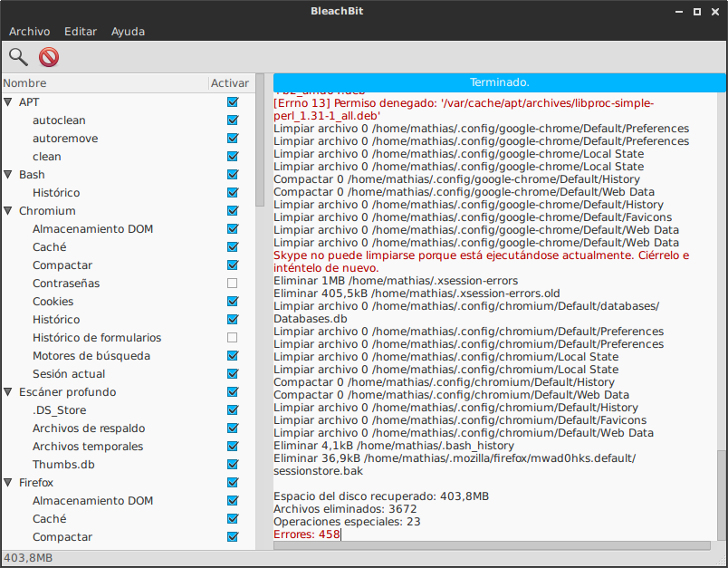Select the preview (magnifier) toolbar icon
This screenshot has width=728, height=568.
pyautogui.click(x=18, y=56)
